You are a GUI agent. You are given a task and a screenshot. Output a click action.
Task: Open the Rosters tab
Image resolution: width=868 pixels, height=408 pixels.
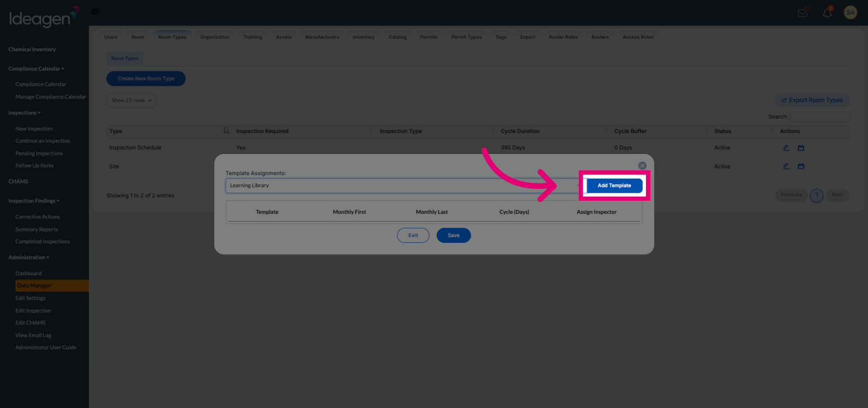[x=600, y=37]
